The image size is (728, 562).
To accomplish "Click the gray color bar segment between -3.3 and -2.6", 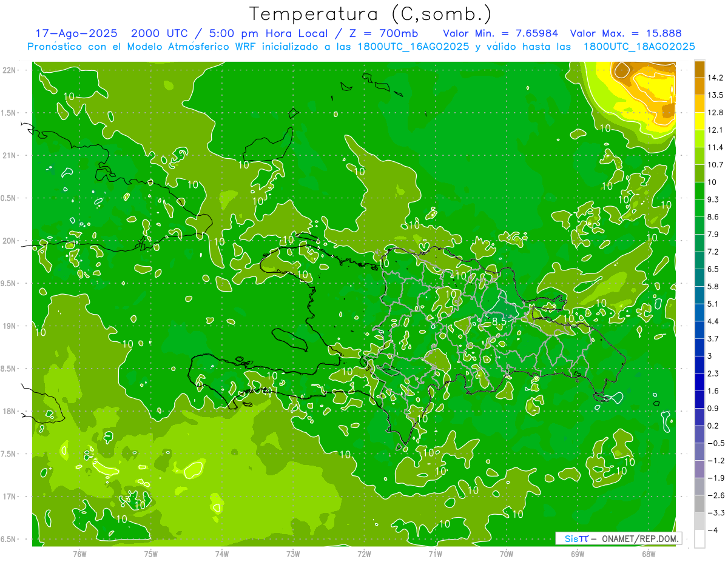I will (x=699, y=504).
